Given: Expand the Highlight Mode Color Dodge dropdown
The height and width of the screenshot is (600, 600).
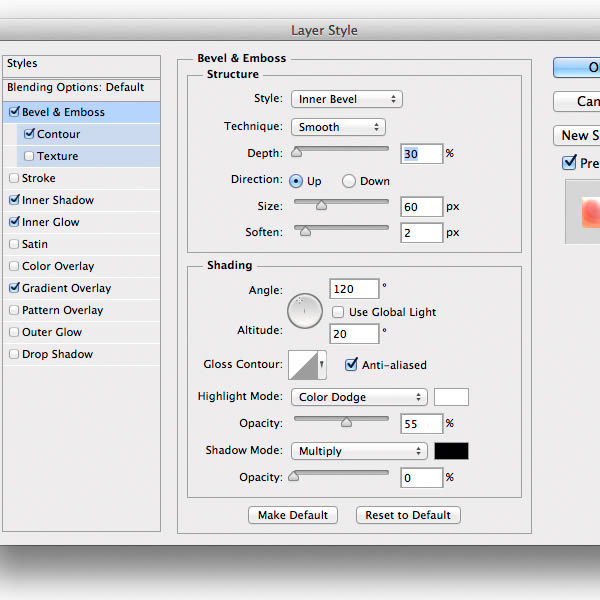Looking at the screenshot, I should click(359, 397).
